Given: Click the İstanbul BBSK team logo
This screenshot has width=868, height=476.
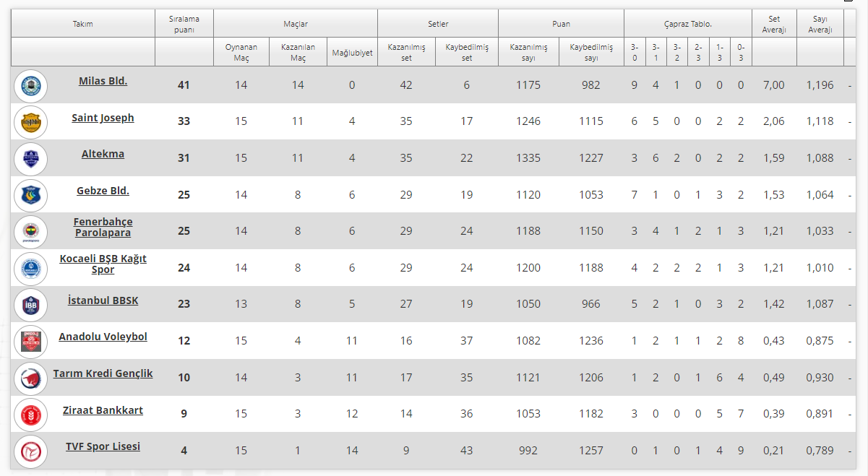Looking at the screenshot, I should click(30, 305).
